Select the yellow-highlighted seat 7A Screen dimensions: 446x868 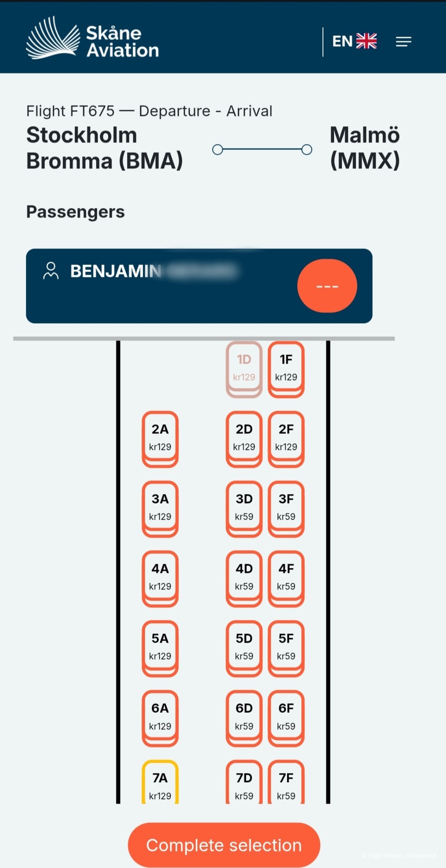pos(160,782)
